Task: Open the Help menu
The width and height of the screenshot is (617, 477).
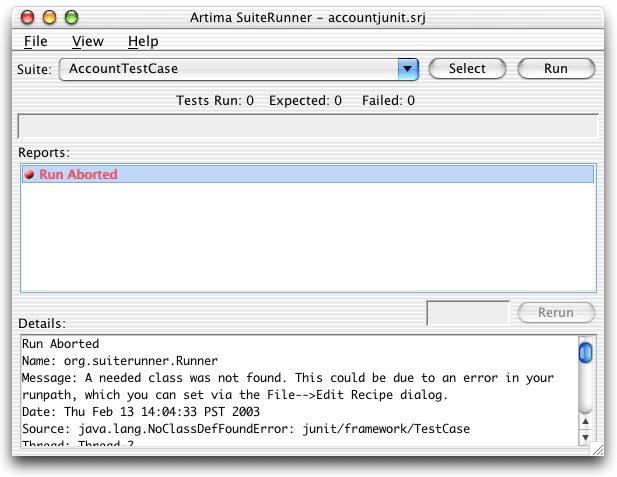Action: click(143, 41)
